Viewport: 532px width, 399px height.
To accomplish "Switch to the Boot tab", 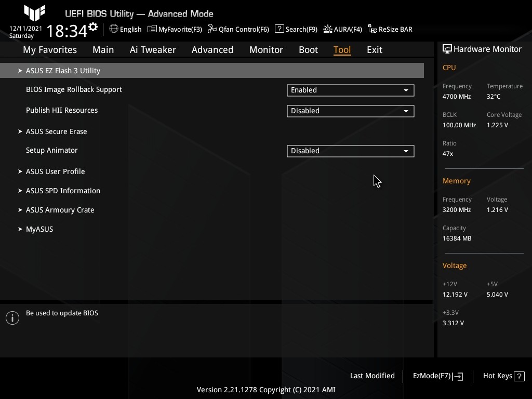I will (x=308, y=50).
